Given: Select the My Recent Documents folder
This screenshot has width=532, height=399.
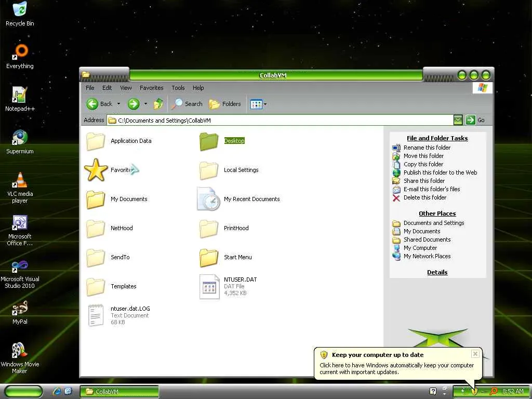Looking at the screenshot, I should (x=238, y=199).
